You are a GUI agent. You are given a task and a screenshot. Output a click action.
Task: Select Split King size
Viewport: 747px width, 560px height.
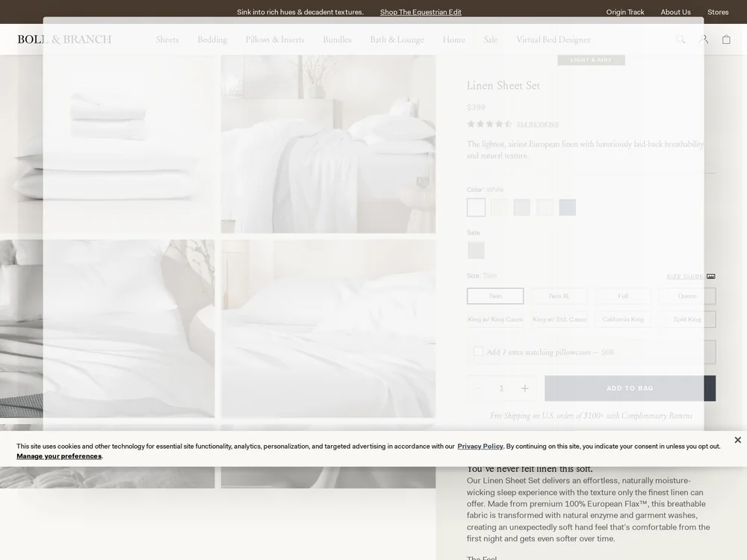click(x=687, y=320)
